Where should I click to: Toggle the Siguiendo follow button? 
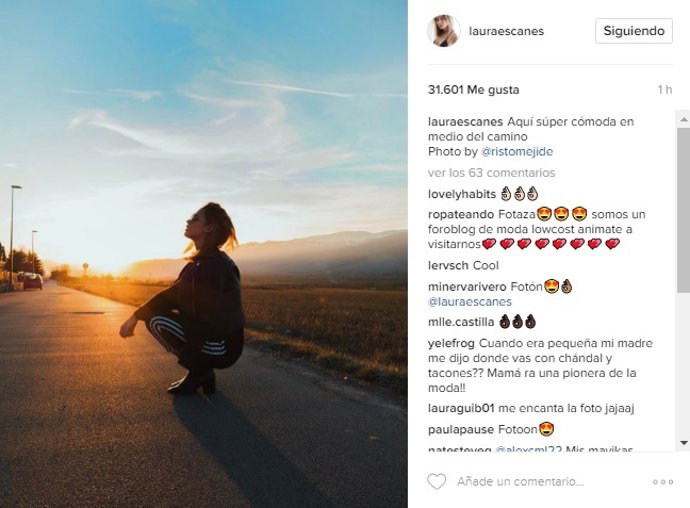[x=634, y=31]
